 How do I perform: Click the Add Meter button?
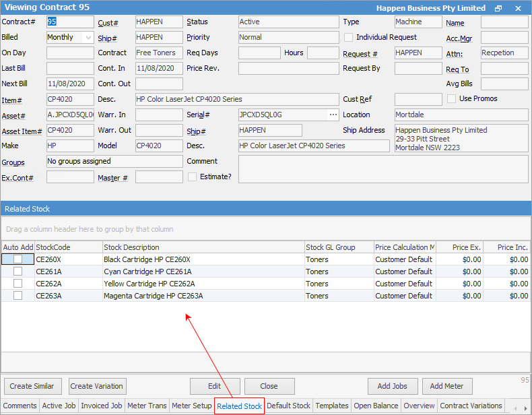(x=446, y=387)
